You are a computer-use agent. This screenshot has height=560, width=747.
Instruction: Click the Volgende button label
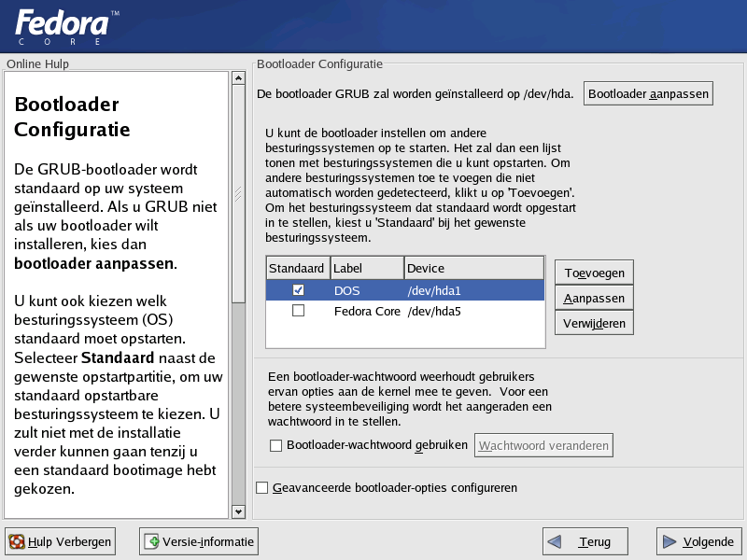(709, 541)
